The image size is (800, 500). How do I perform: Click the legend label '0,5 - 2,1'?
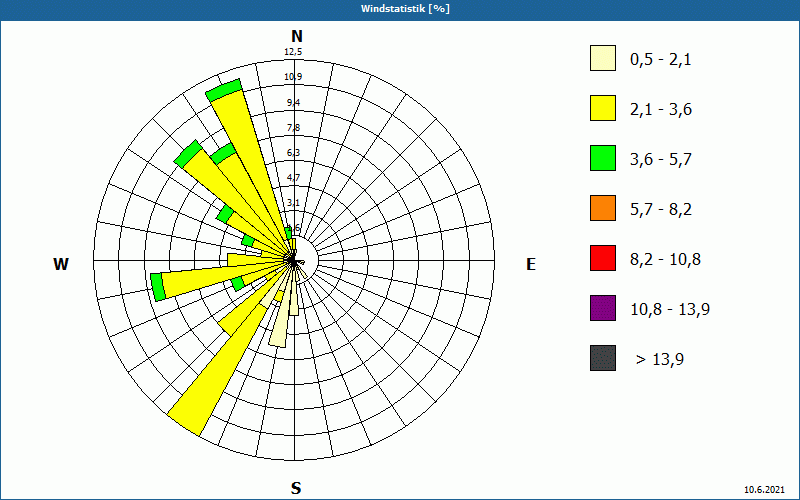pos(661,60)
